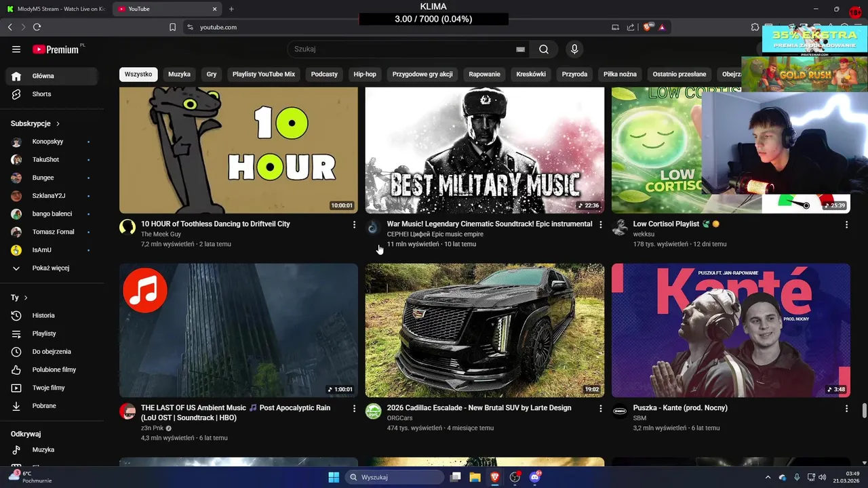
Task: Bookmark page using the bookmark icon
Action: tap(172, 27)
